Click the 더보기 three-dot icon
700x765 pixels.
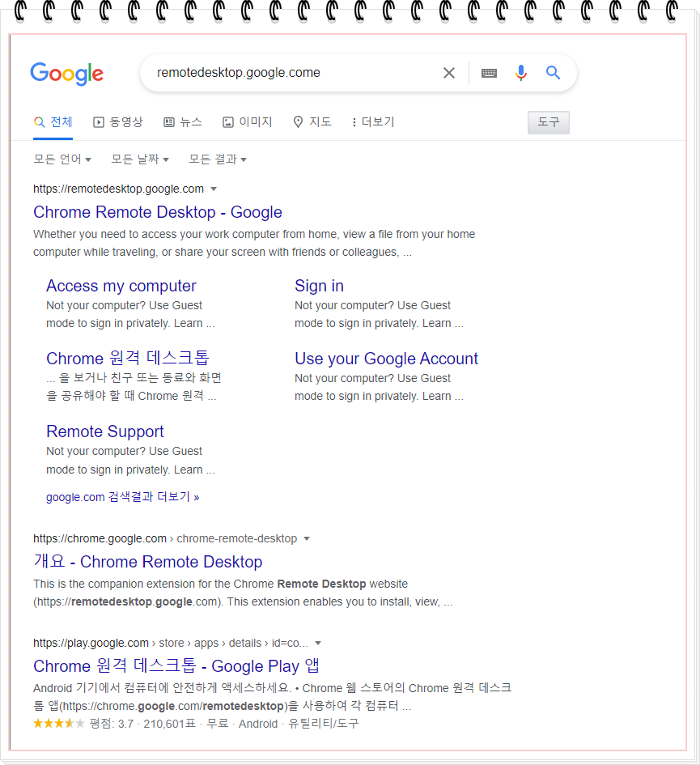(354, 122)
